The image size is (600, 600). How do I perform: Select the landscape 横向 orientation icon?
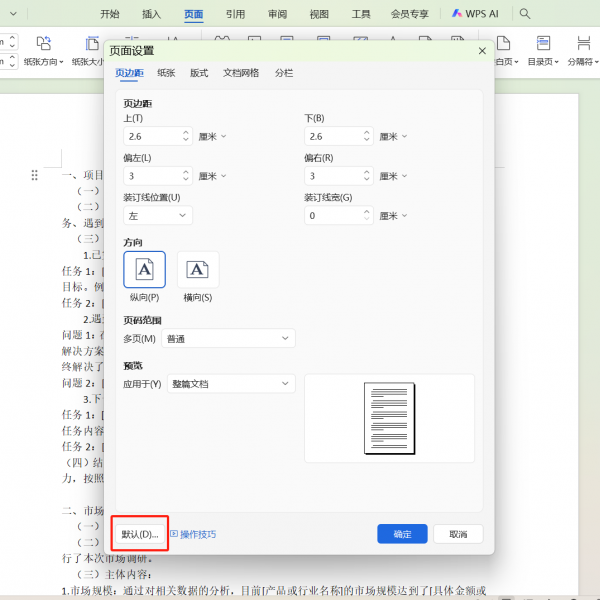[198, 269]
